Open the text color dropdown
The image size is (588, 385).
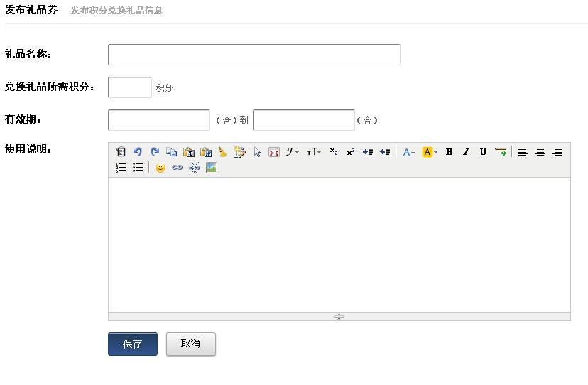pyautogui.click(x=408, y=151)
